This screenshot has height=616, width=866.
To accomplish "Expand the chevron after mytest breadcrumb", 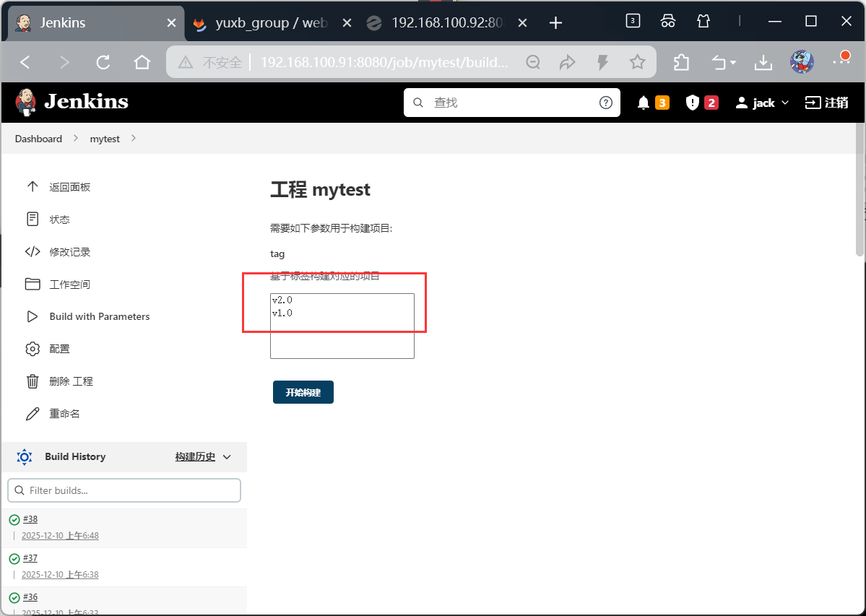I will coord(134,138).
